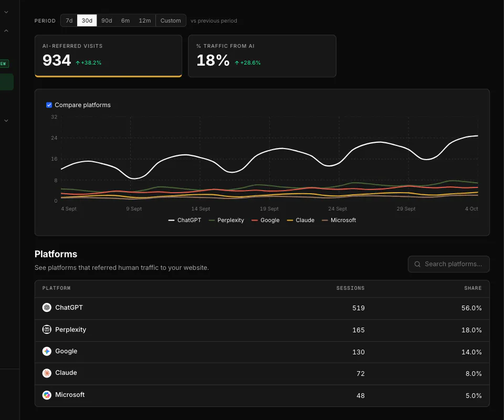504x420 pixels.
Task: Click the Microsoft platform name in table
Action: pos(70,395)
